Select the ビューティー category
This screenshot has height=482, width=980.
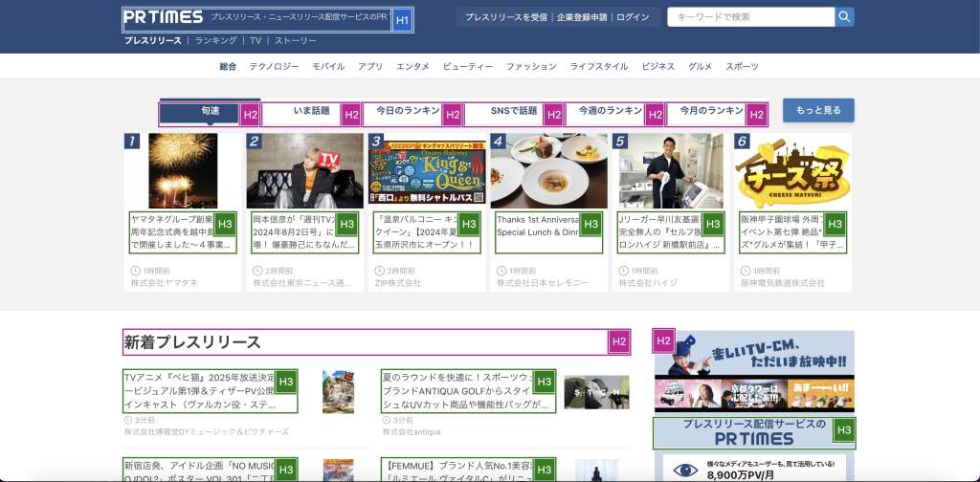tap(467, 66)
